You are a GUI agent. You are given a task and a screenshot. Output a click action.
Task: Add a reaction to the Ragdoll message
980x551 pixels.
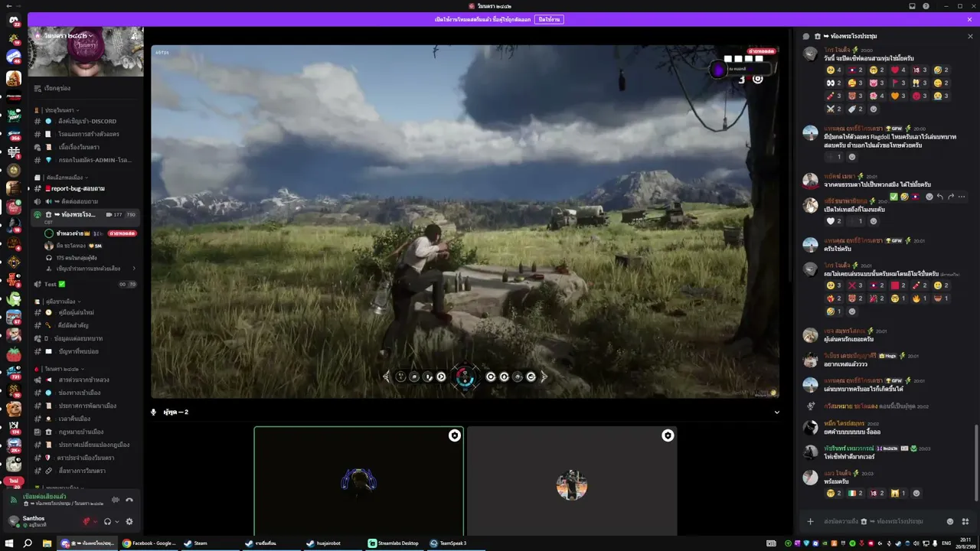pyautogui.click(x=852, y=157)
